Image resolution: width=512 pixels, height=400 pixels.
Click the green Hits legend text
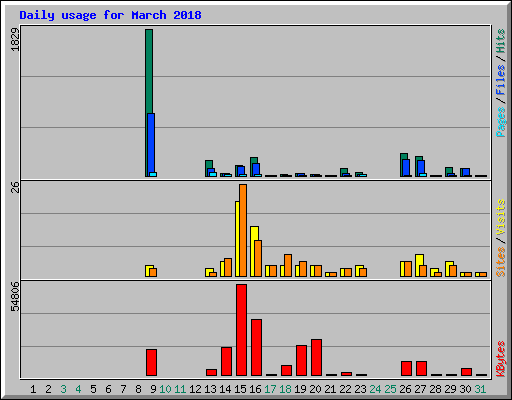tap(501, 41)
